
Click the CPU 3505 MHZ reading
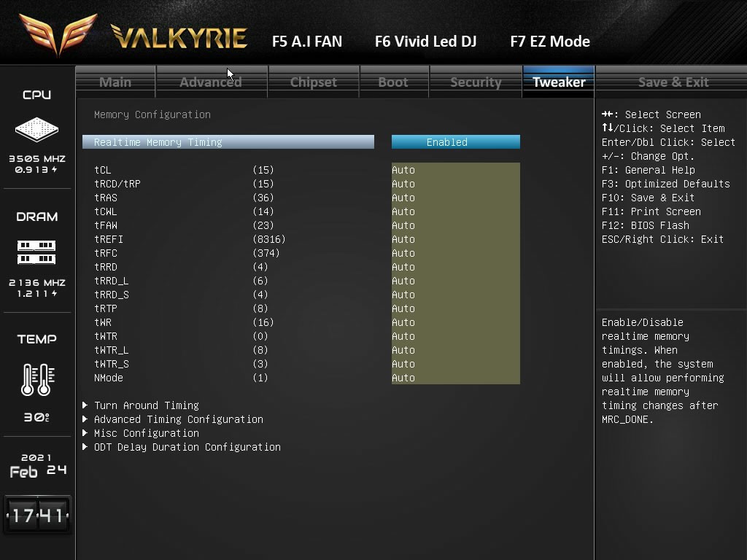37,158
